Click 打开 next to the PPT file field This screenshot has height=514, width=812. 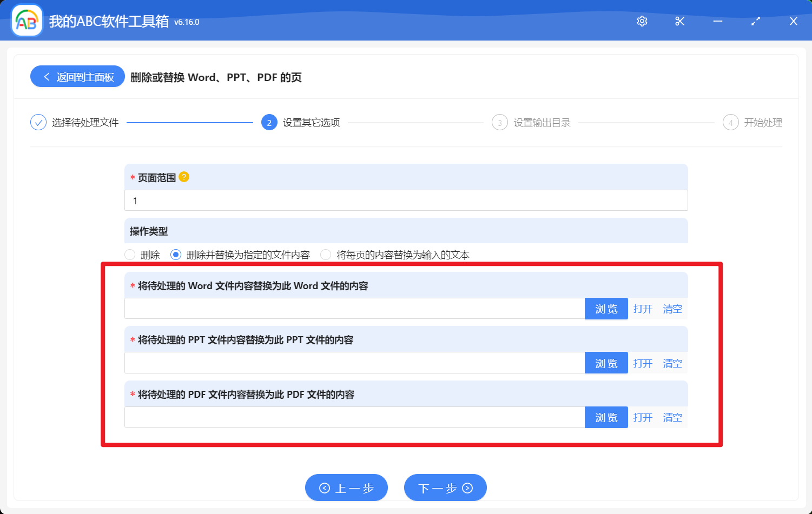pyautogui.click(x=643, y=363)
